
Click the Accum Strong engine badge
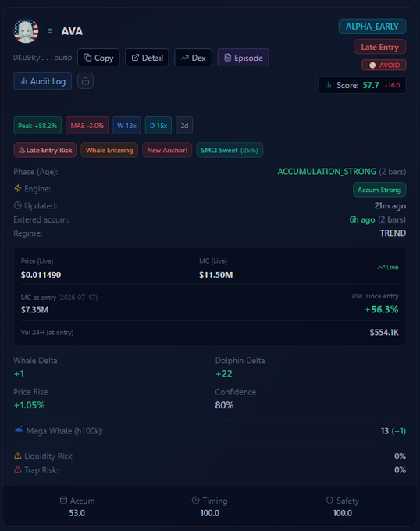[379, 190]
